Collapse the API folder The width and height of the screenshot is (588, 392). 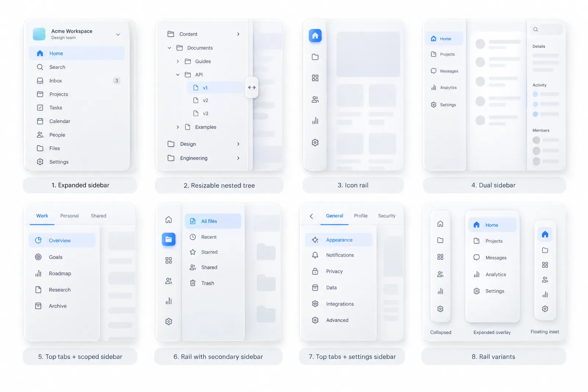tap(178, 75)
